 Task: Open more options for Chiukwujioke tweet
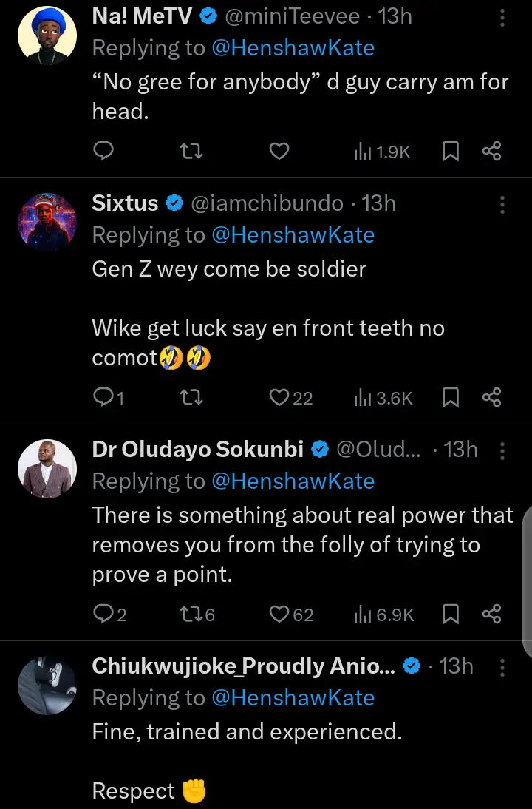click(x=502, y=667)
